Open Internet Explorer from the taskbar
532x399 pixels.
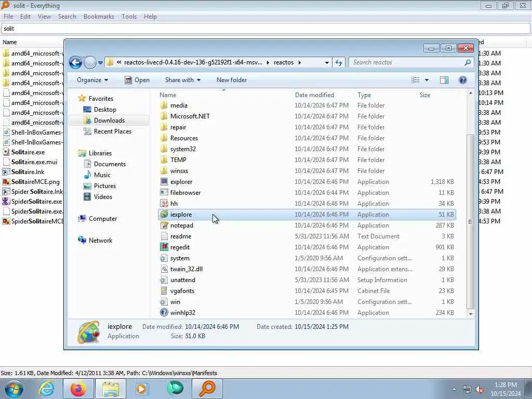(x=46, y=389)
